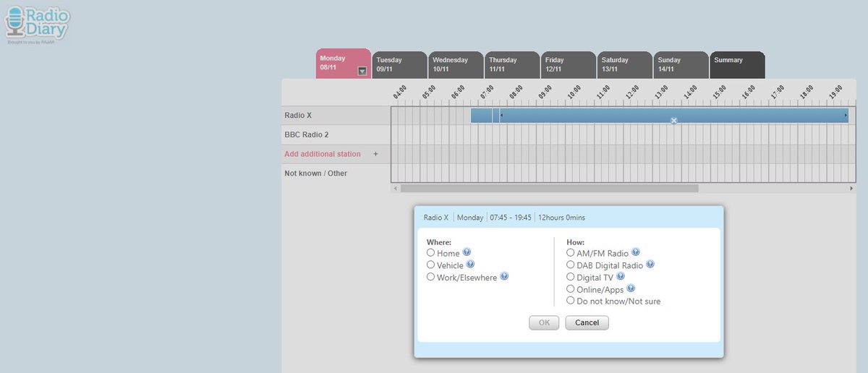Switch to the Tuesday 09/11 tab
The height and width of the screenshot is (373, 868).
[399, 64]
